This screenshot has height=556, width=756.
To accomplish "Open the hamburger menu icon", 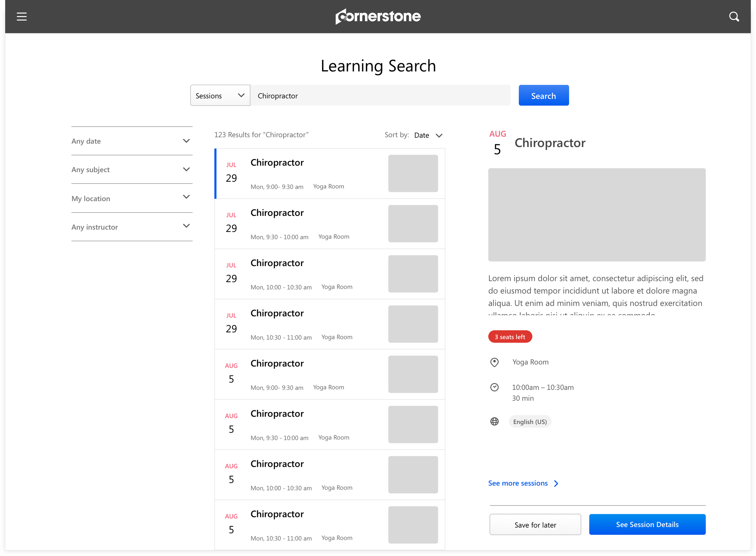I will tap(21, 17).
